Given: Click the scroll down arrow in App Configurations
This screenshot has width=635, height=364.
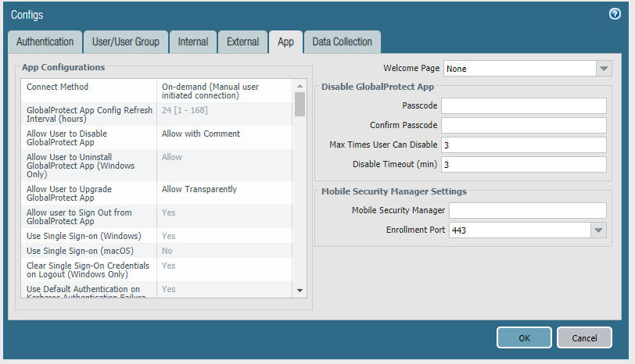Looking at the screenshot, I should [300, 291].
